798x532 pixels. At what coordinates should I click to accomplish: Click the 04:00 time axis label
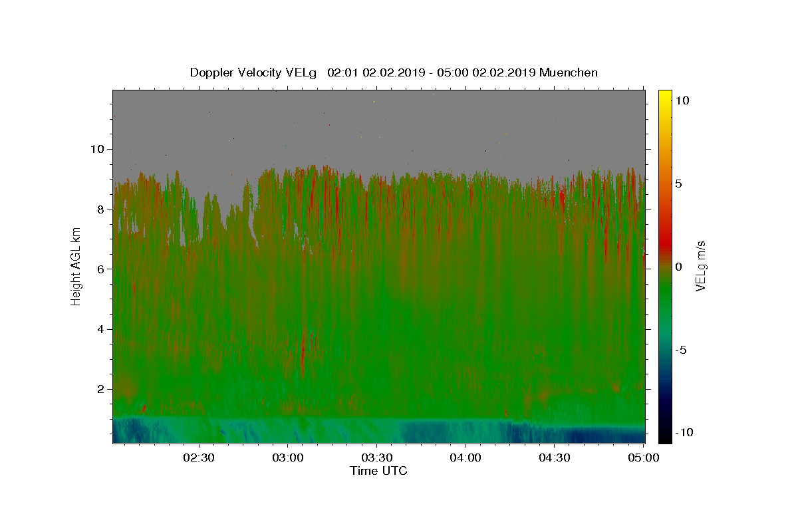coord(465,458)
